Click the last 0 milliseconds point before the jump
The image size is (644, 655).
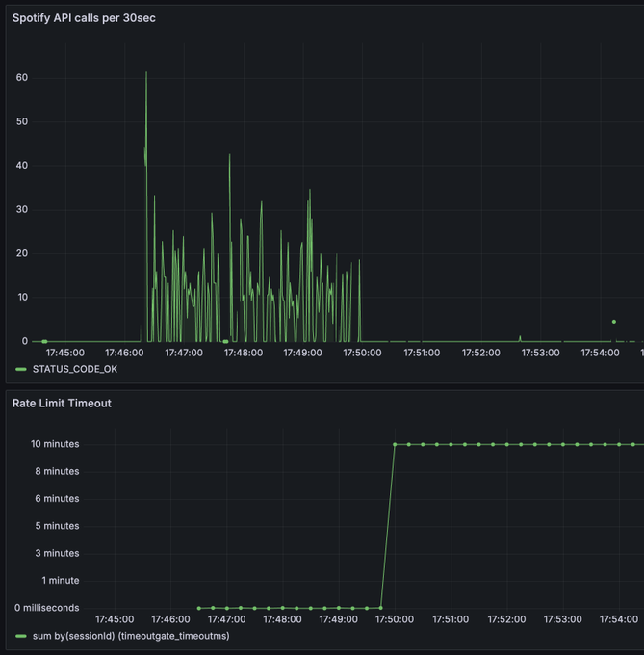point(380,608)
